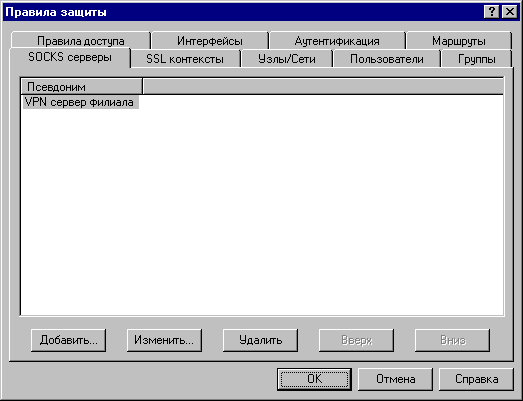Select the Группы tab
Viewport: 523px width, 401px height.
pos(477,59)
